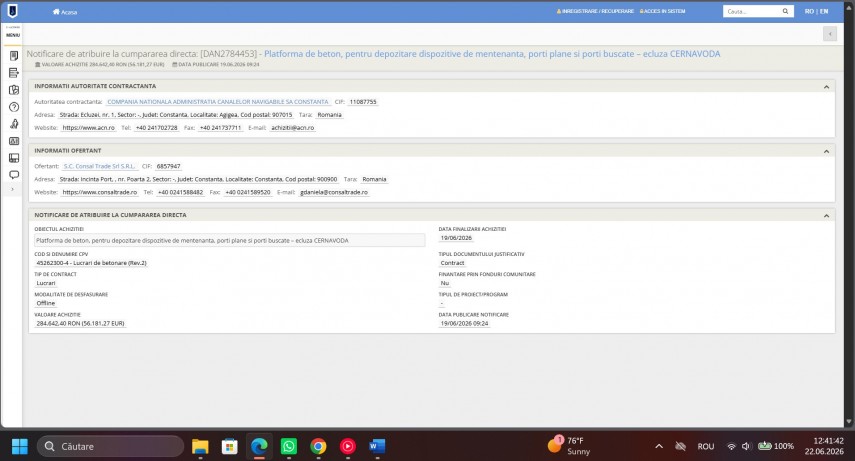Click the bidder address Incinta Port text

(198, 179)
